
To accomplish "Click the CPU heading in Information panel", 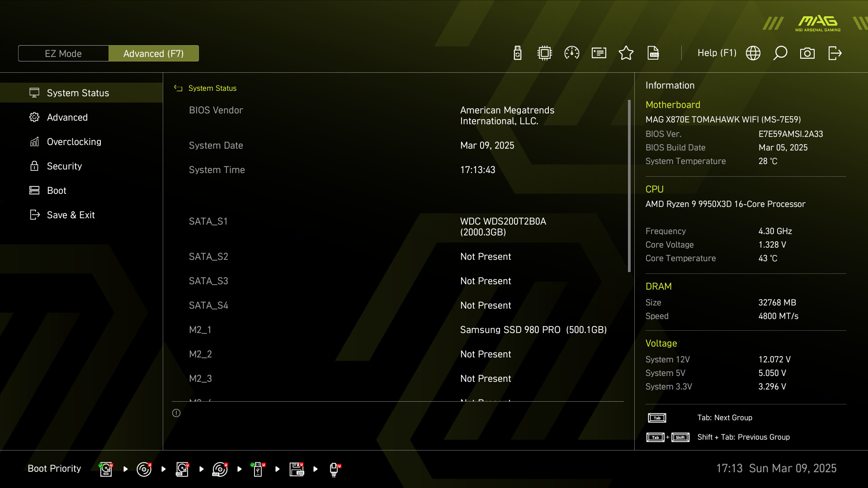I will tap(654, 189).
